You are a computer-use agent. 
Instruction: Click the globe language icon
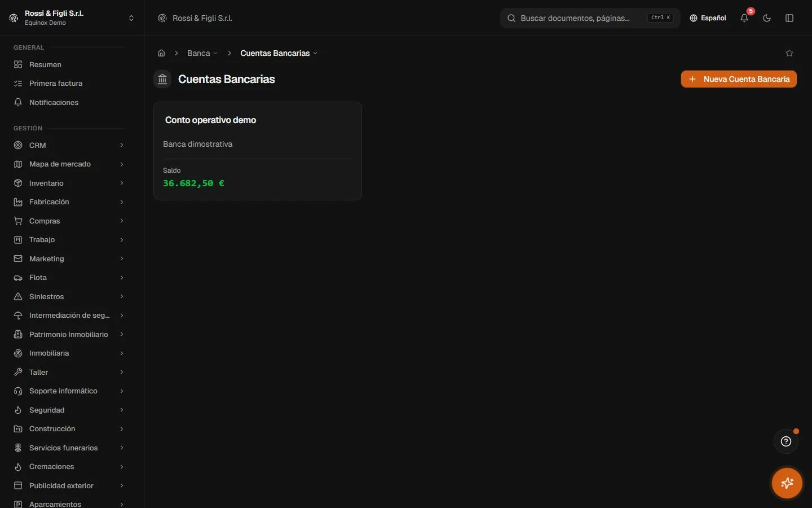694,18
